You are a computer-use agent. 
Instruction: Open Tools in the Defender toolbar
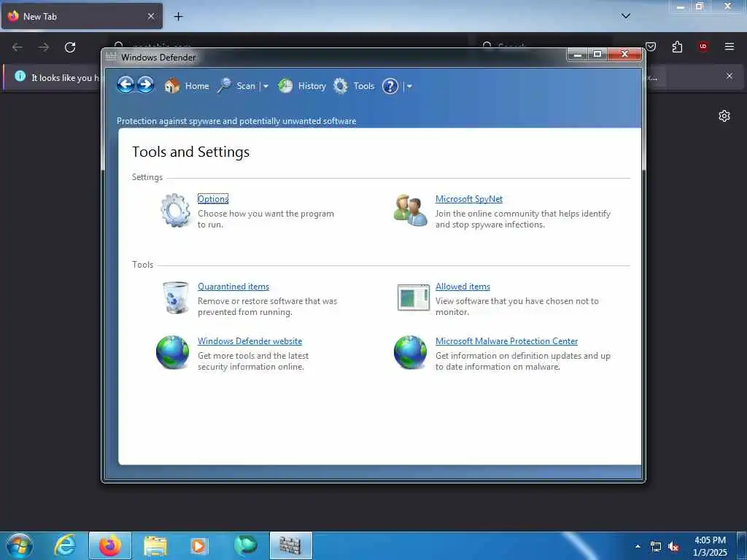tap(363, 86)
